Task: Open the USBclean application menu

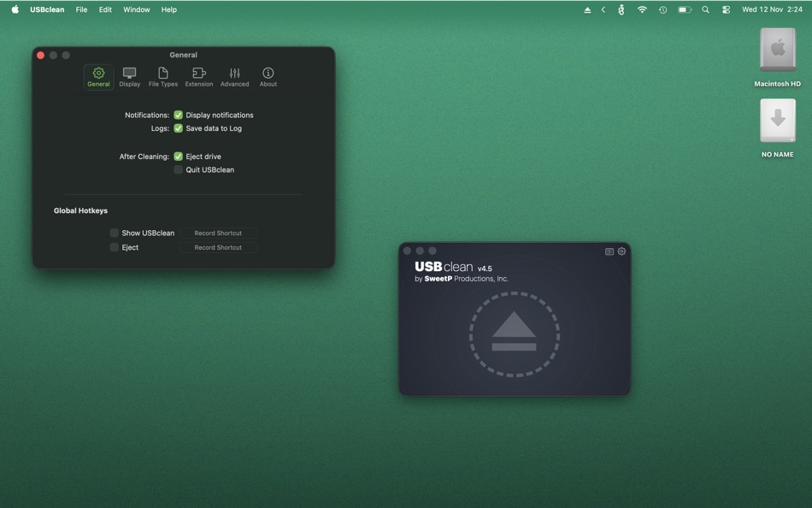Action: 45,9
